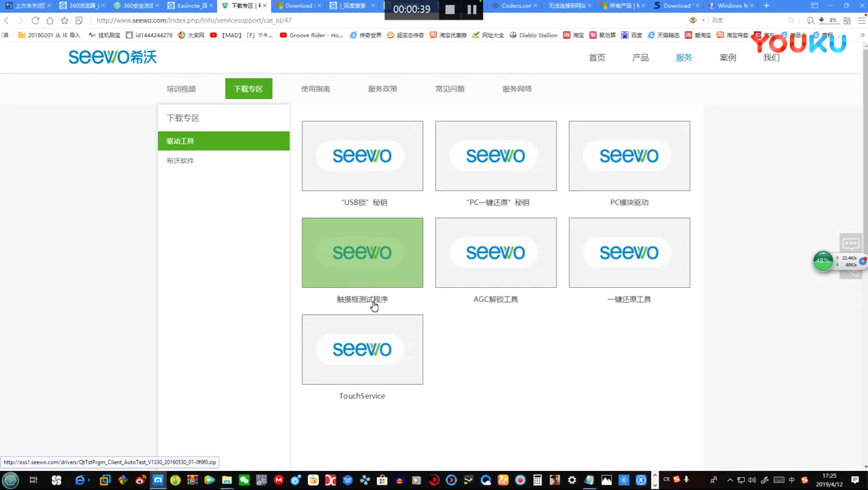Open the 传奇世界 bookmark

tap(366, 35)
